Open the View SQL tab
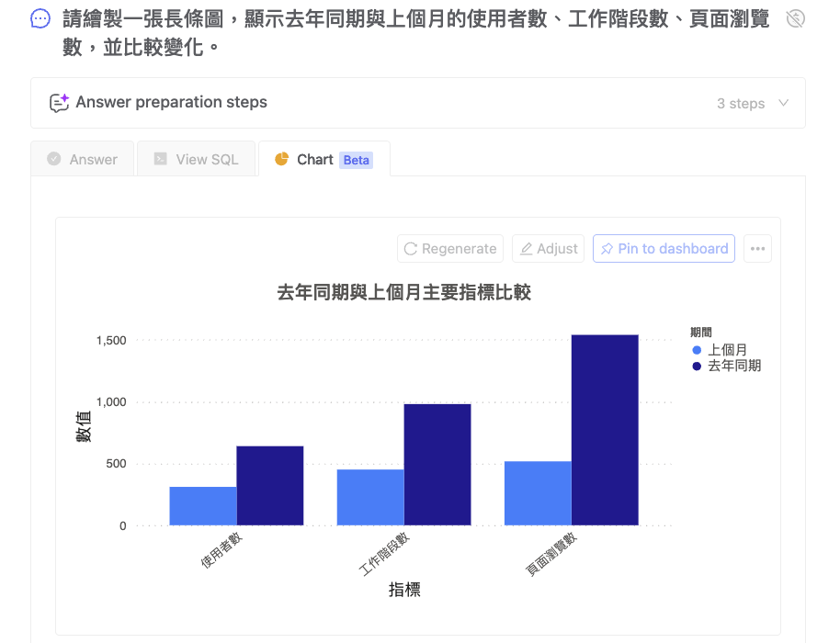Image resolution: width=840 pixels, height=643 pixels. [196, 159]
